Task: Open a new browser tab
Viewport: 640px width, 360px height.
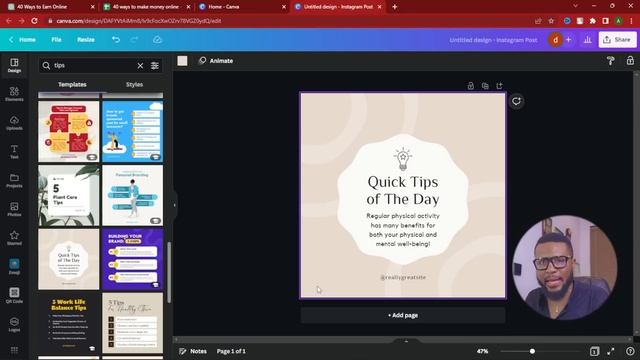Action: pyautogui.click(x=394, y=7)
